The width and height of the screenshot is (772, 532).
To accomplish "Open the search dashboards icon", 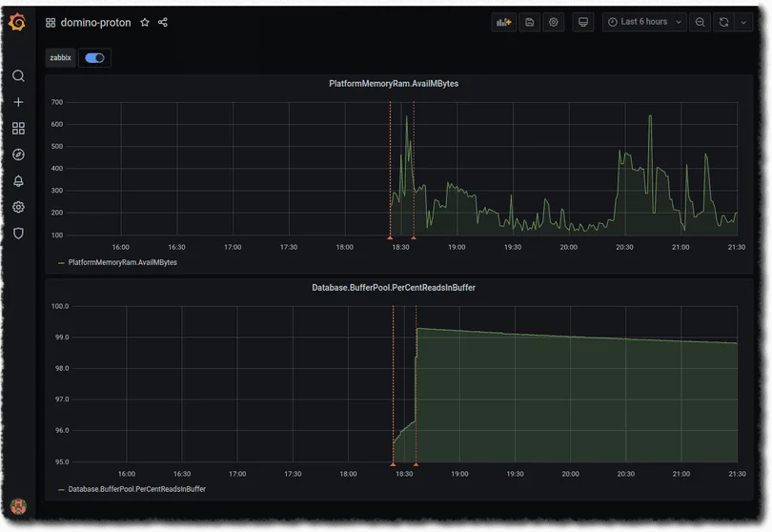I will click(x=18, y=76).
